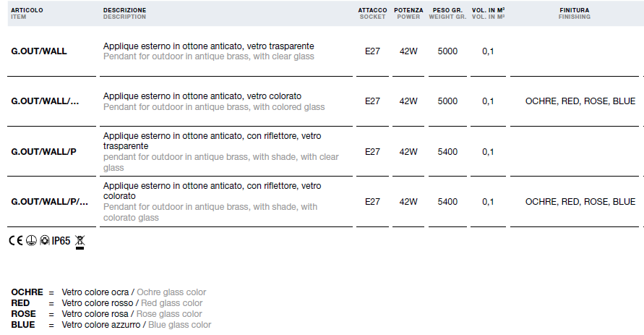This screenshot has height=335, width=644.
Task: Click finishing colors in G.OUT/WALL/... row
Action: click(580, 101)
